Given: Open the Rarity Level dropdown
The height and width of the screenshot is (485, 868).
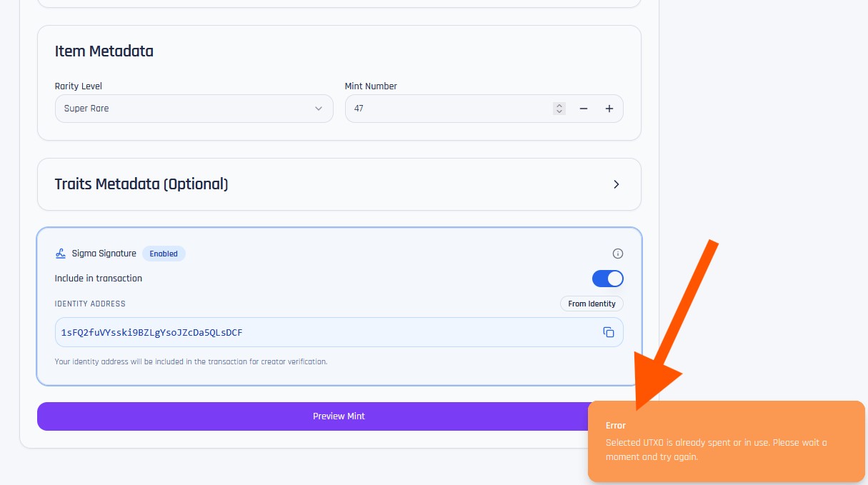Looking at the screenshot, I should click(194, 109).
